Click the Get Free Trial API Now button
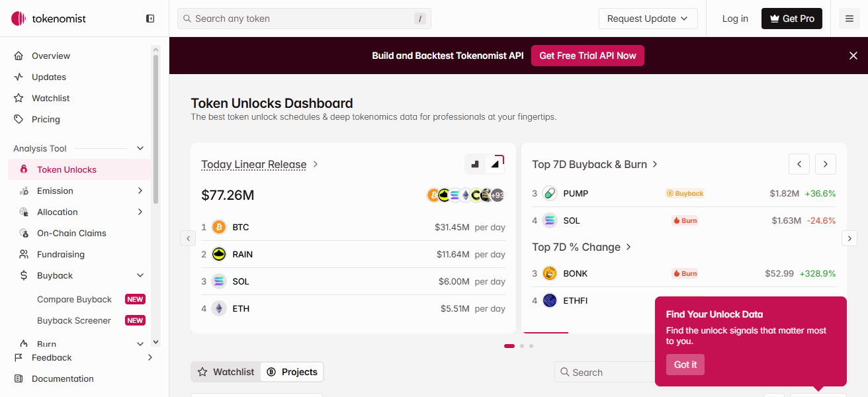Viewport: 868px width, 397px height. 587,56
